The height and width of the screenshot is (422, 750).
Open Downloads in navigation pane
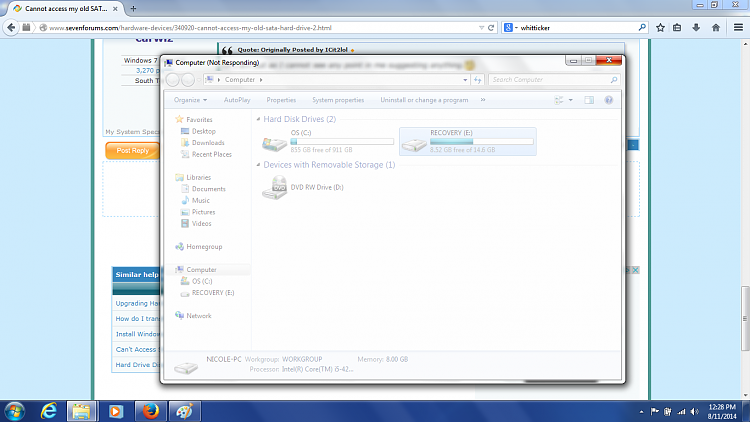click(208, 143)
